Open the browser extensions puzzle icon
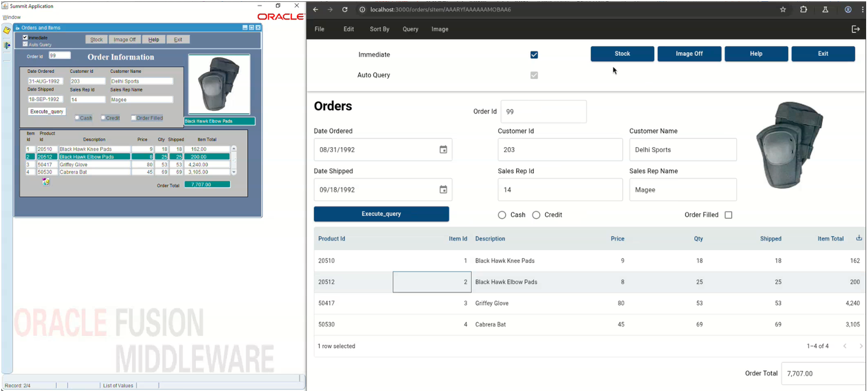The image size is (868, 391). 804,10
